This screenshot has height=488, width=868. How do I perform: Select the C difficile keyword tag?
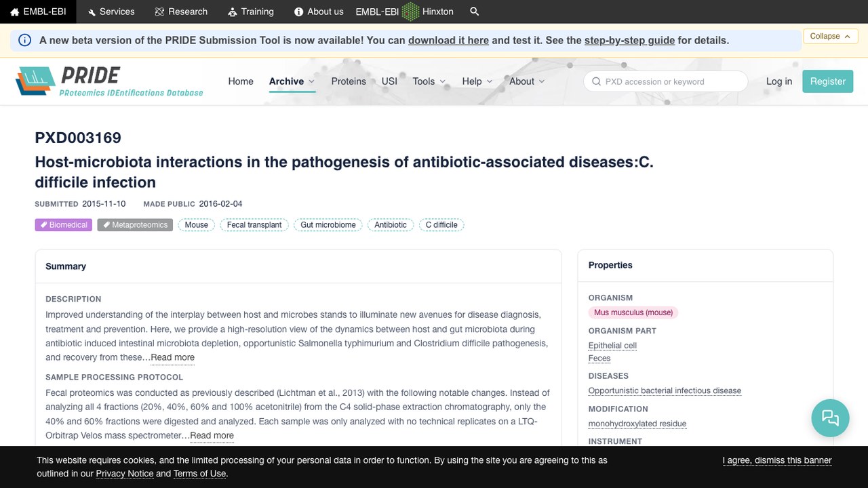coord(441,225)
